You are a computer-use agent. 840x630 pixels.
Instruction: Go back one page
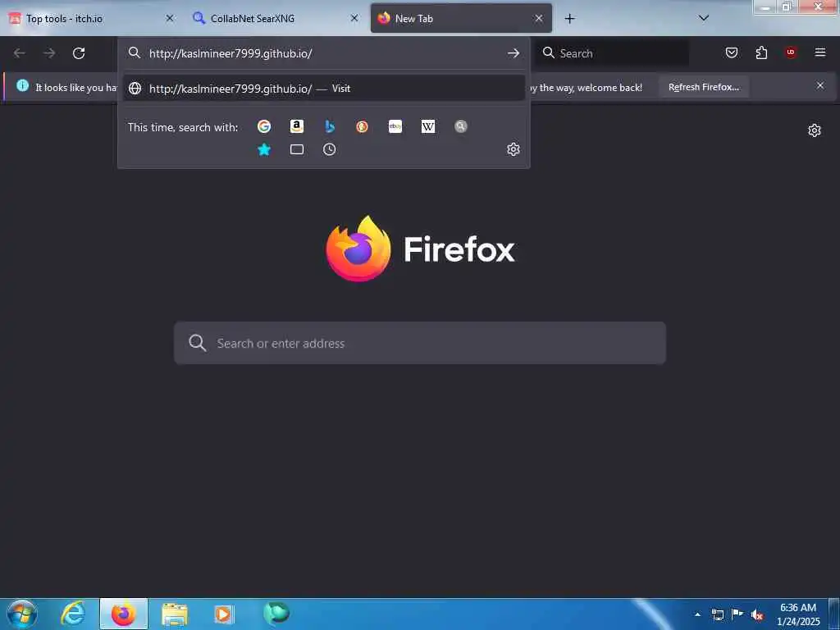coord(20,53)
